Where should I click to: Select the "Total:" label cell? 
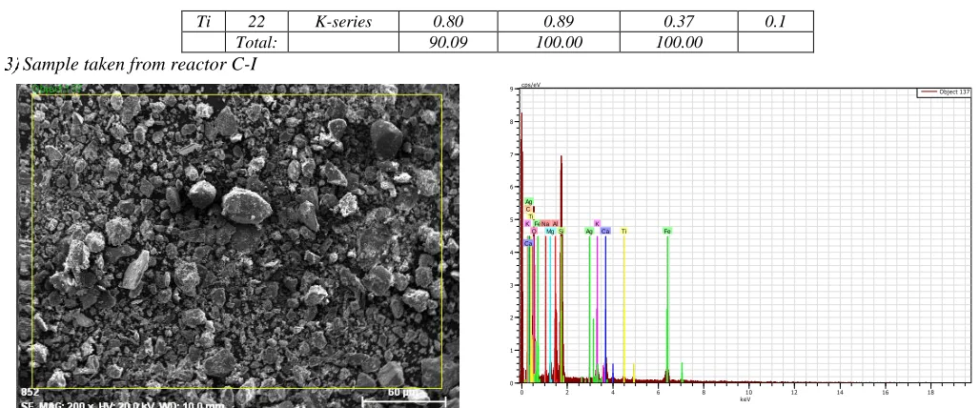[x=256, y=42]
